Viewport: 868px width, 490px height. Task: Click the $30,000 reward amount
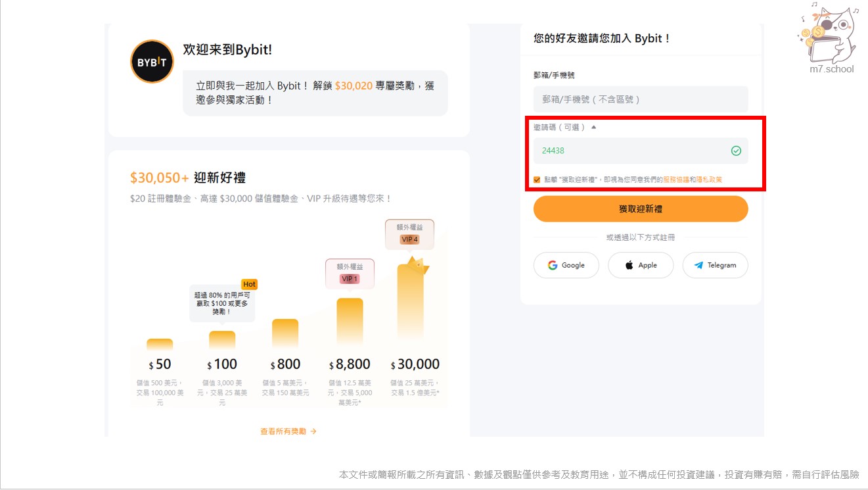coord(415,364)
